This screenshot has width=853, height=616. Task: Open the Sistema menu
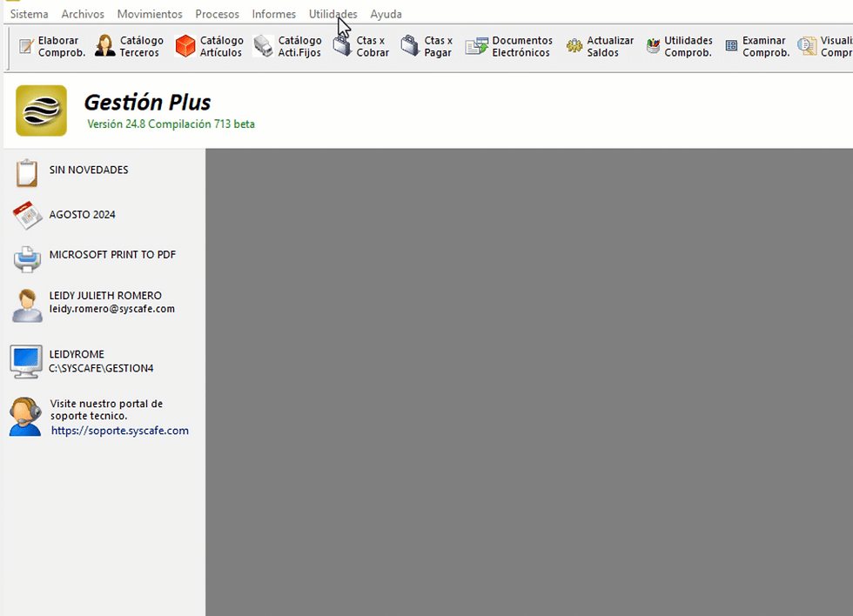(x=29, y=14)
